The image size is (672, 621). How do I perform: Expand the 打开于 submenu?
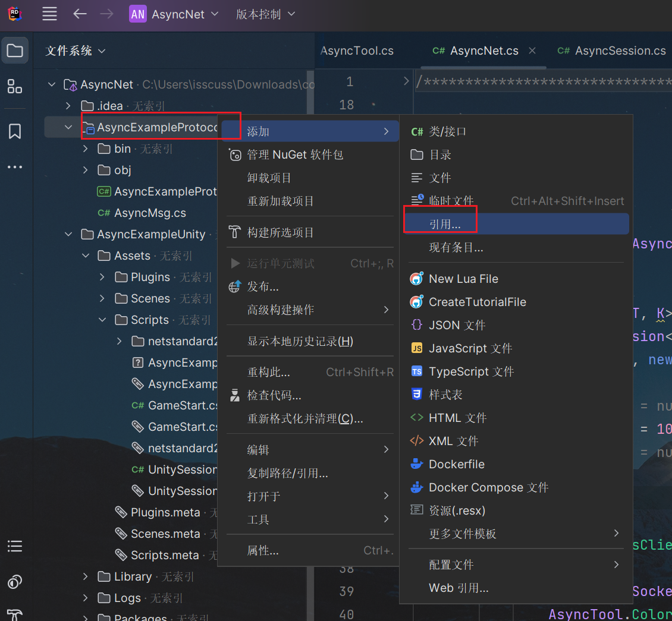tap(310, 496)
